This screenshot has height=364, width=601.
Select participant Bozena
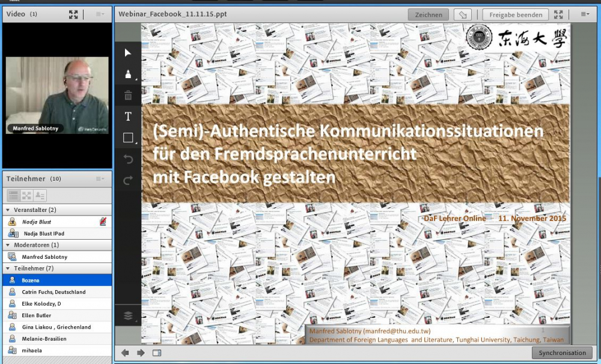pyautogui.click(x=57, y=280)
